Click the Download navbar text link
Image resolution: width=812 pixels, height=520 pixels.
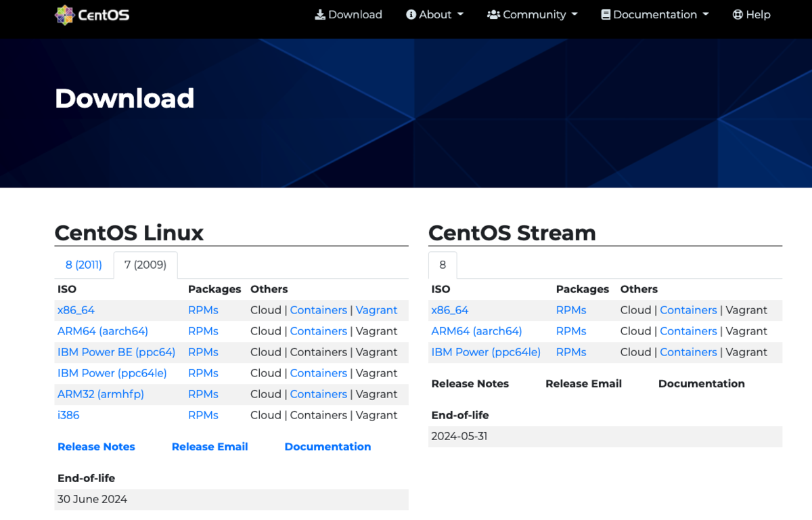tap(355, 15)
